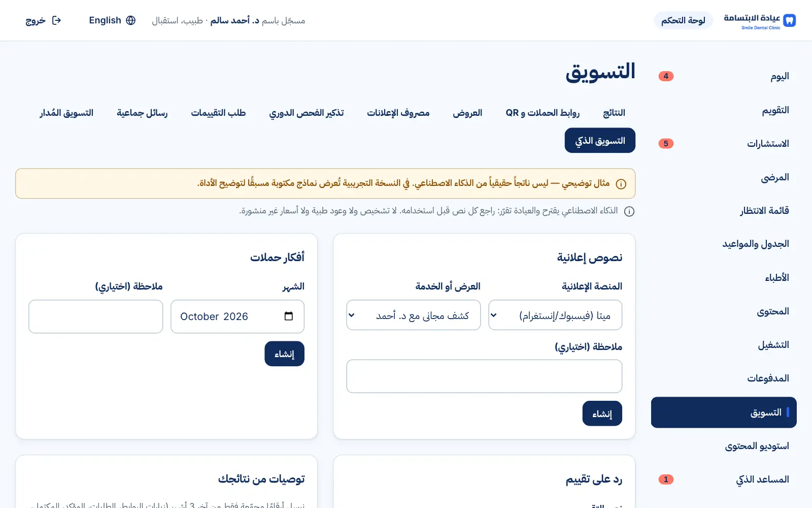Select the التسويق الذكي active tab

[x=600, y=141]
